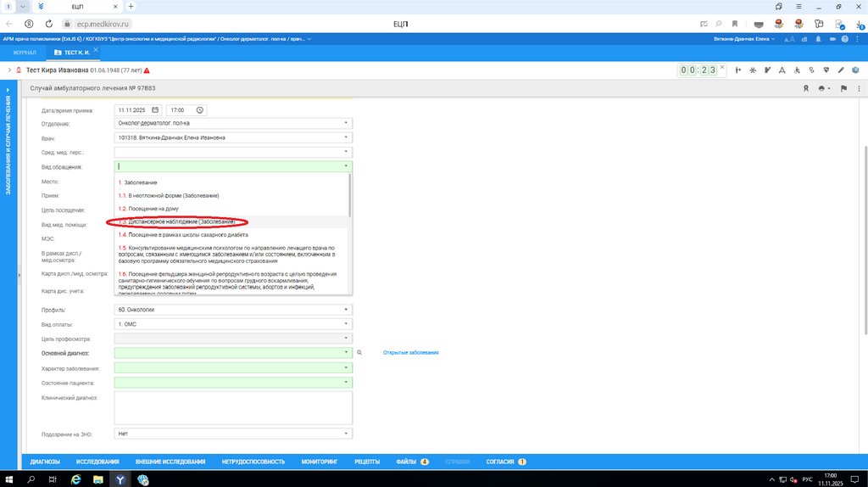Viewport: 868px width, 487px height.
Task: Open Windows Start menu
Action: tap(8, 480)
